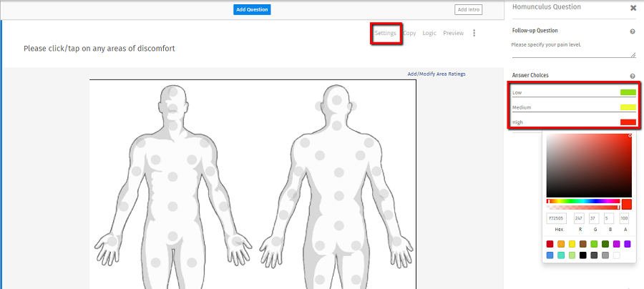The height and width of the screenshot is (289, 644).
Task: Click the follow-up question text field
Action: [572, 49]
